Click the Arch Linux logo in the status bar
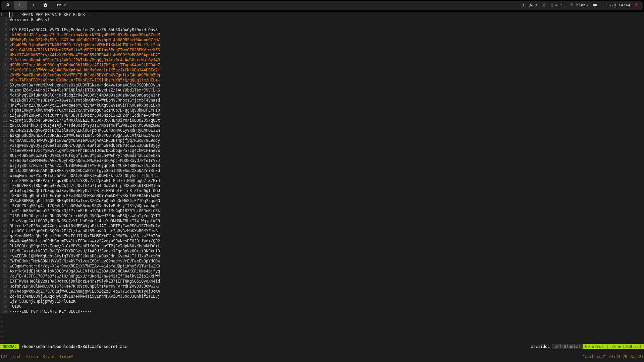Viewport: 644px width, 362px height. pyautogui.click(x=531, y=5)
